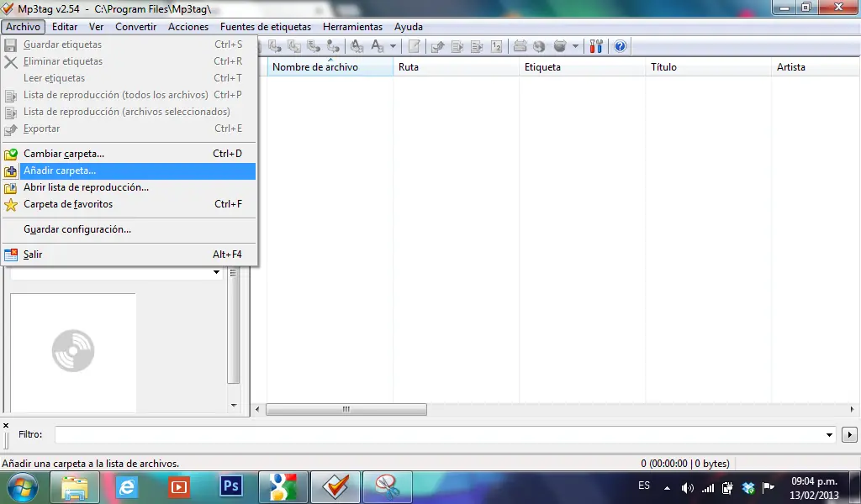Open Windows Explorer from the taskbar
This screenshot has height=504, width=861.
click(x=74, y=487)
